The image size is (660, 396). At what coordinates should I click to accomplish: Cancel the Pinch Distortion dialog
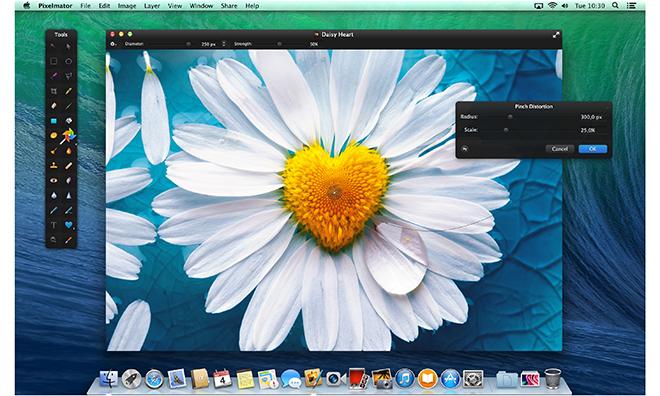tap(559, 149)
